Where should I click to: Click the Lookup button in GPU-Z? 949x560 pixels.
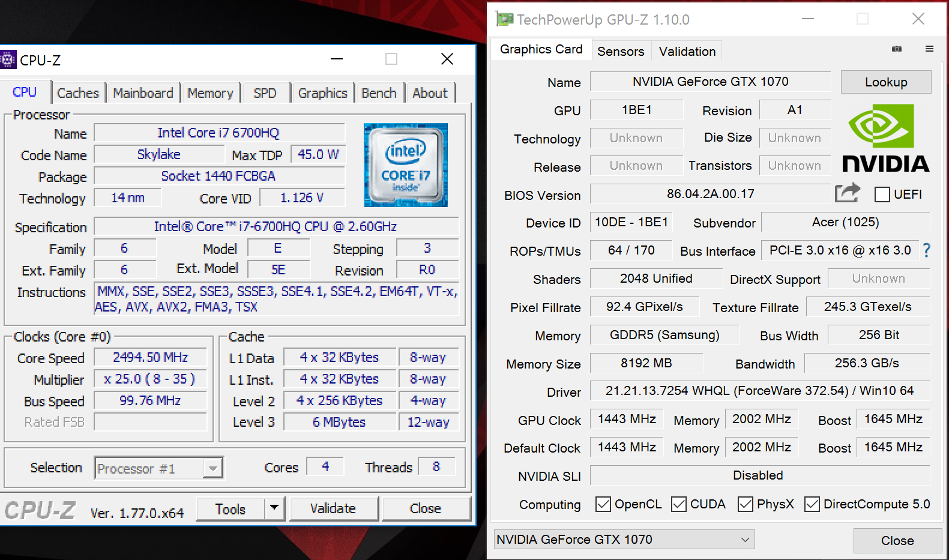pos(886,82)
